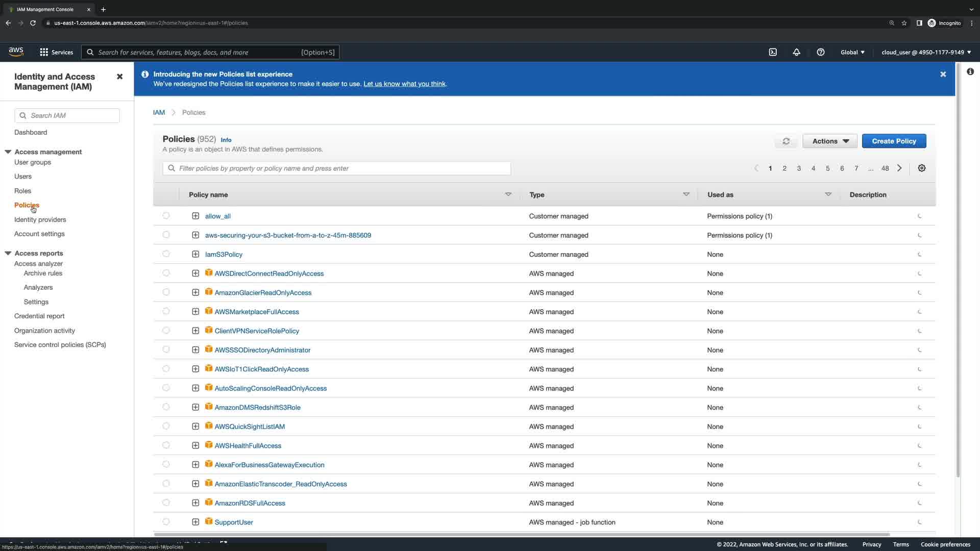Viewport: 980px width, 551px height.
Task: Click the Create Policy button
Action: tap(894, 141)
